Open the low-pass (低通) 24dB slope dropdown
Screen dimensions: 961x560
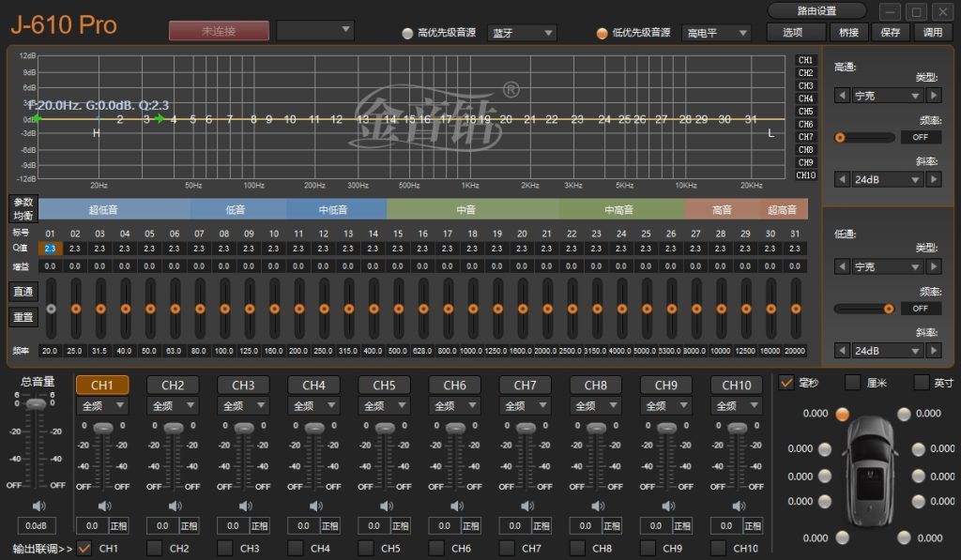pyautogui.click(x=888, y=351)
